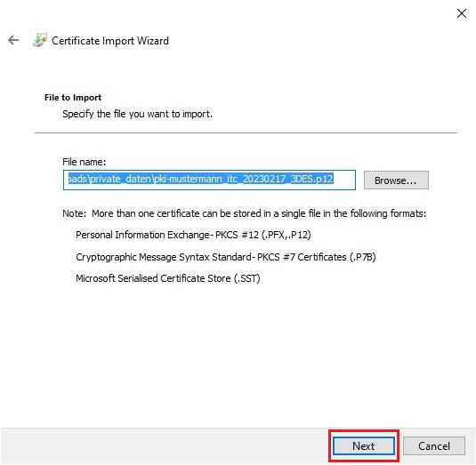This screenshot has height=465, width=476.
Task: Click the 'Note: More than one certificate' text
Action: coord(245,213)
